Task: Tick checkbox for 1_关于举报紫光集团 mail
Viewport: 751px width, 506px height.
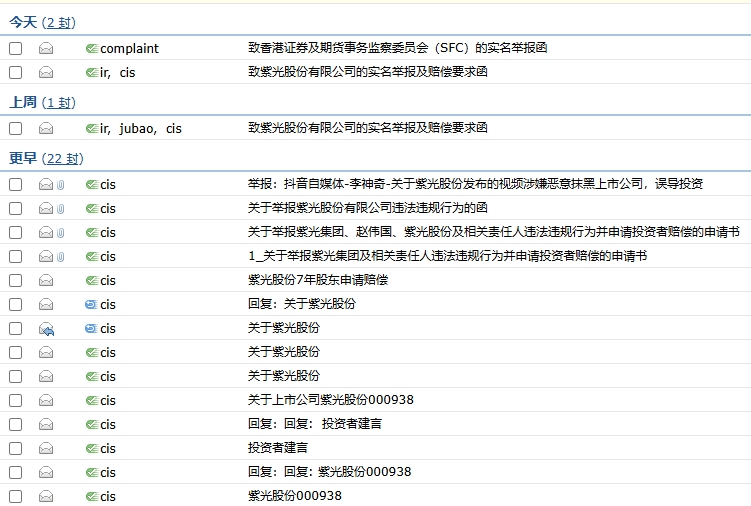Action: pos(15,256)
